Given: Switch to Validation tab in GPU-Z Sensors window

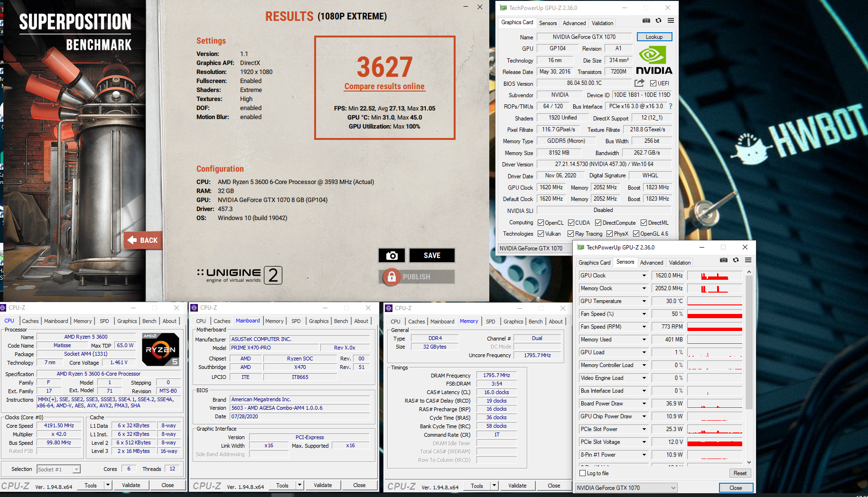Looking at the screenshot, I should click(680, 263).
